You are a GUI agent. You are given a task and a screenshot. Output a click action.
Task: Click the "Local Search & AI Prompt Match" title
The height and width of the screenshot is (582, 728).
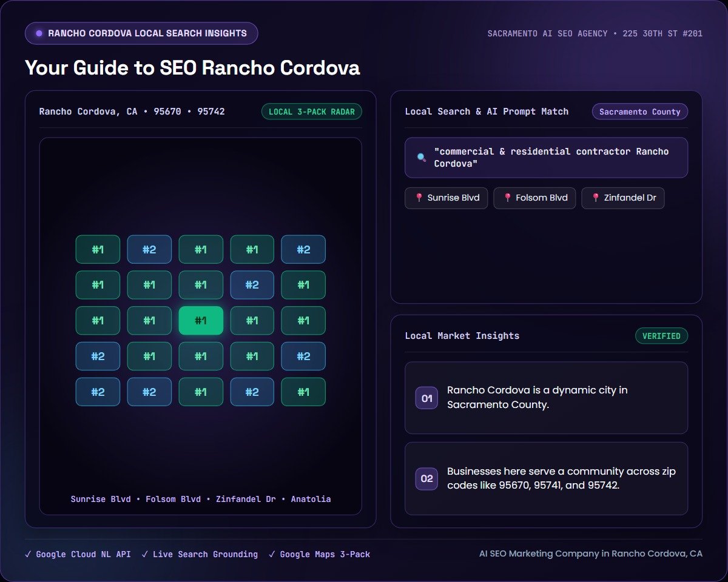[x=487, y=112]
